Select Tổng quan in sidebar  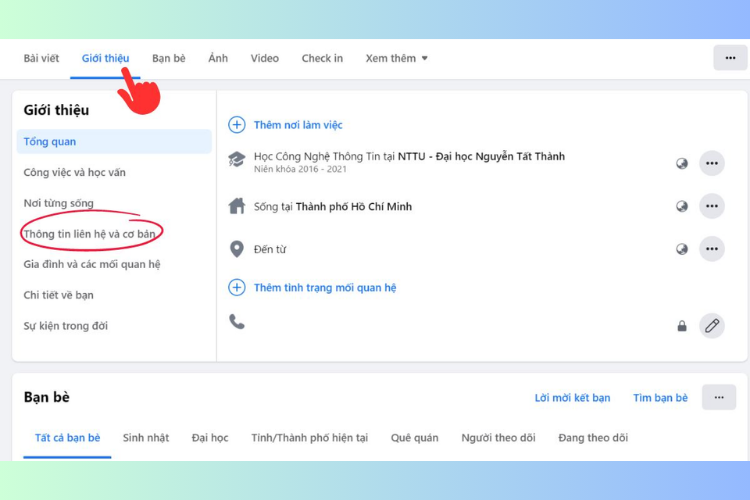114,142
